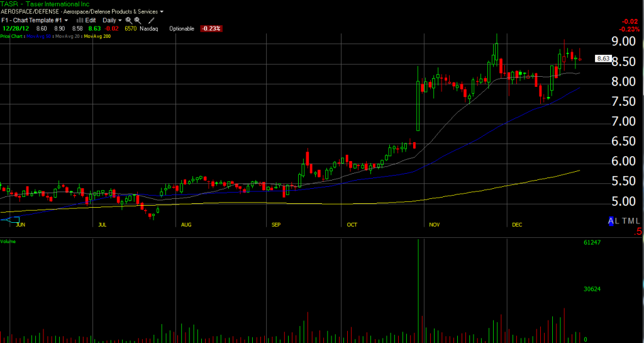644x343 pixels.
Task: Click the MovAvg 20 indicator label
Action: [67, 37]
